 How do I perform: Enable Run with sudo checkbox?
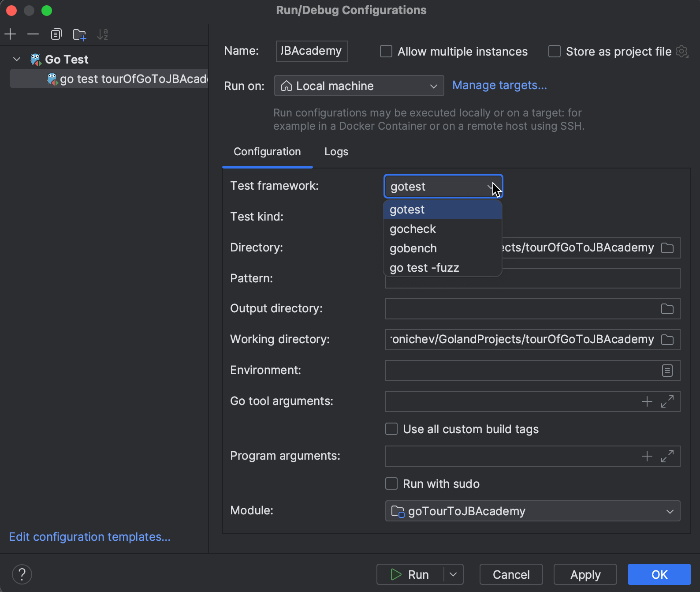pos(391,484)
